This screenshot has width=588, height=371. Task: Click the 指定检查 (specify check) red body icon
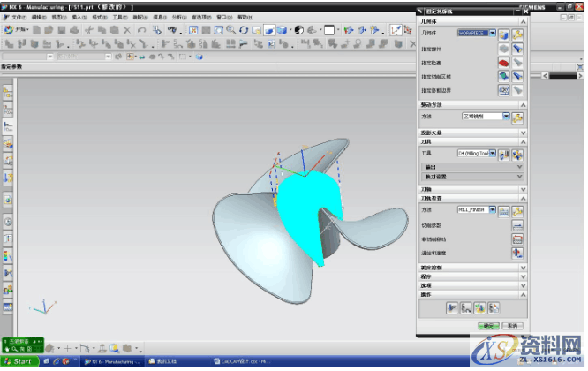pyautogui.click(x=504, y=63)
